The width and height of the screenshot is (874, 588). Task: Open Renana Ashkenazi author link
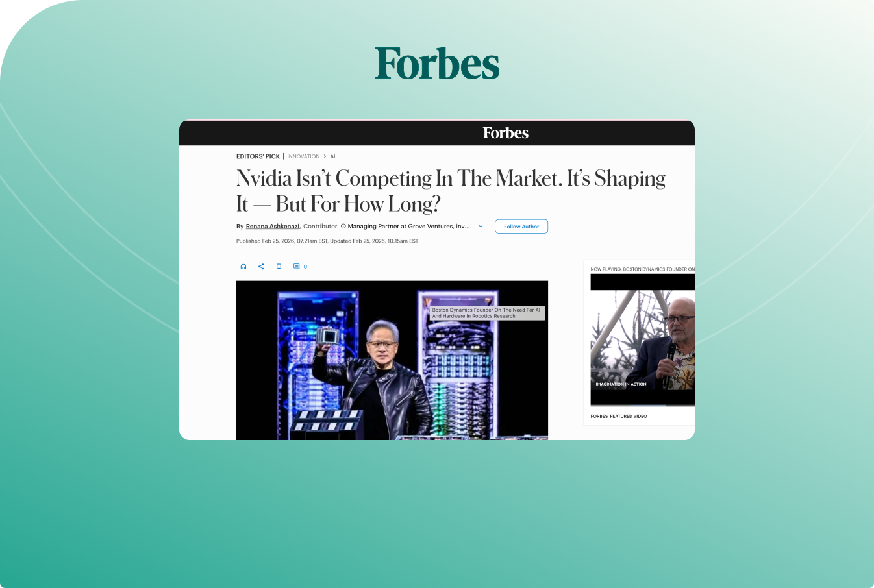click(273, 227)
